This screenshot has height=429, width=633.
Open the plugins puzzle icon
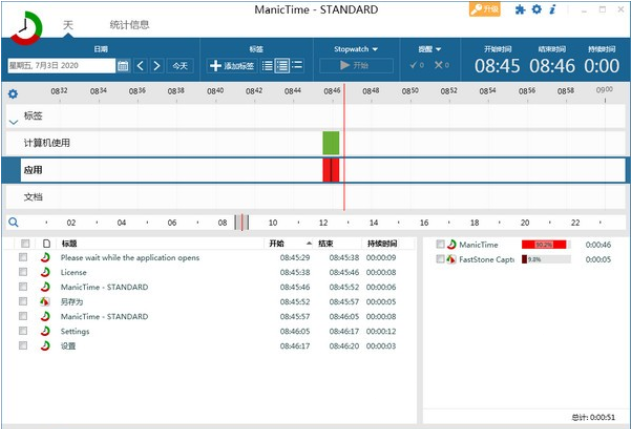pos(520,9)
